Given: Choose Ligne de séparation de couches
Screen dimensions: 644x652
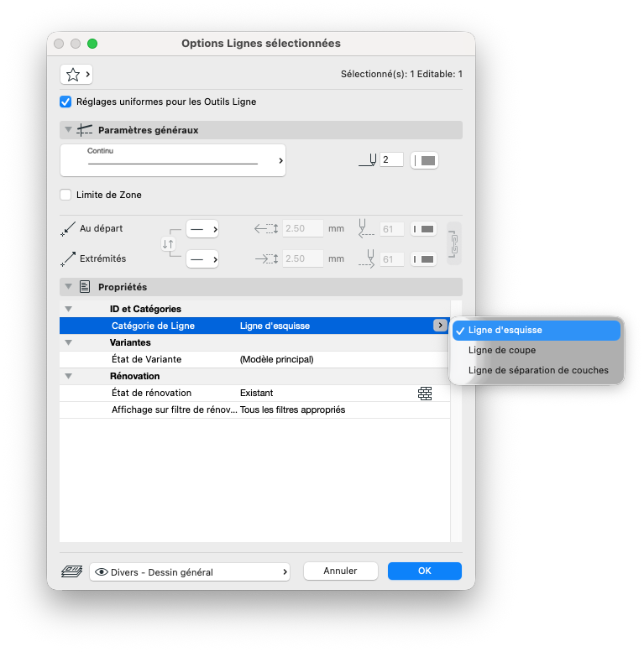Looking at the screenshot, I should click(537, 370).
